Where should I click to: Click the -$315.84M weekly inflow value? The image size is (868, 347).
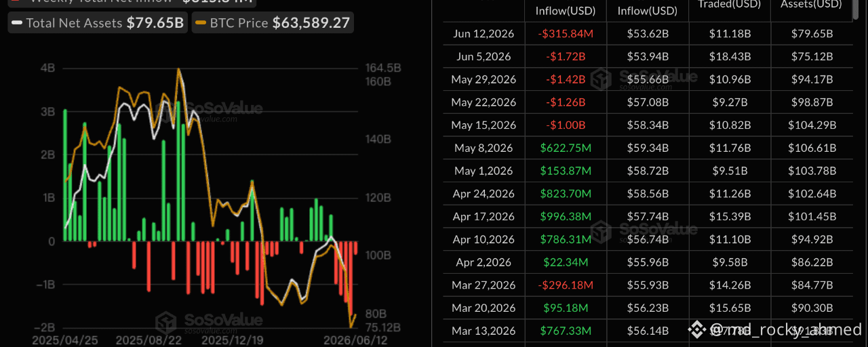pyautogui.click(x=566, y=33)
